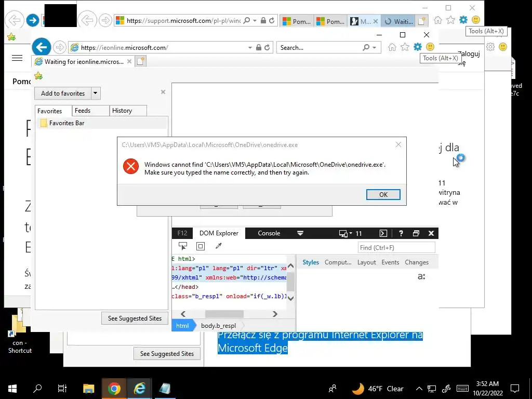
Task: Toggle DOM element highlighting box icon
Action: pyautogui.click(x=201, y=246)
